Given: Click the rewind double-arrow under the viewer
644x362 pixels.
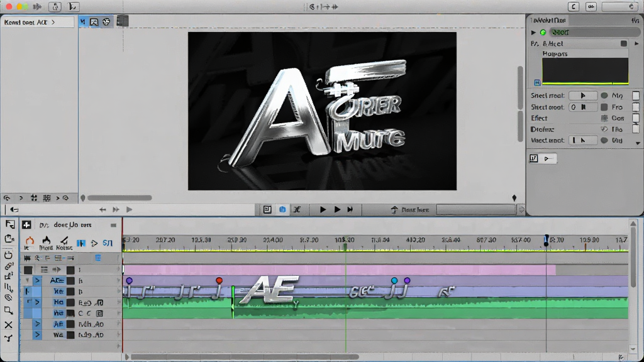Looking at the screenshot, I should pos(103,210).
